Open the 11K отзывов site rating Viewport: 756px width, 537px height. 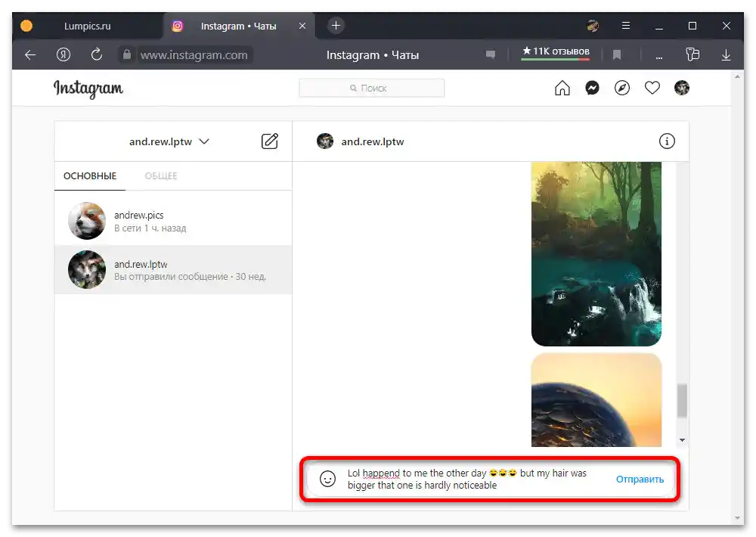click(x=556, y=51)
